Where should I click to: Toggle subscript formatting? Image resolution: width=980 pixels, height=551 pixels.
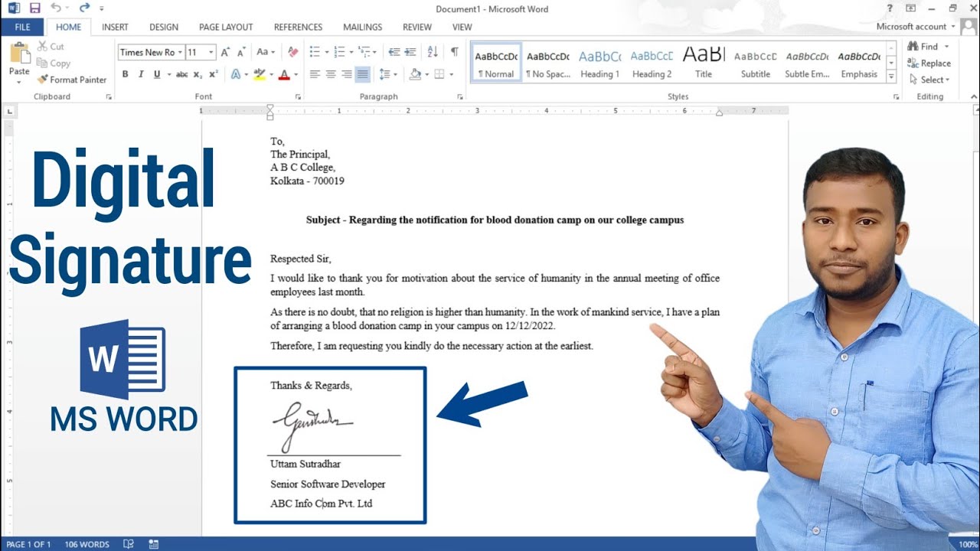pyautogui.click(x=198, y=74)
